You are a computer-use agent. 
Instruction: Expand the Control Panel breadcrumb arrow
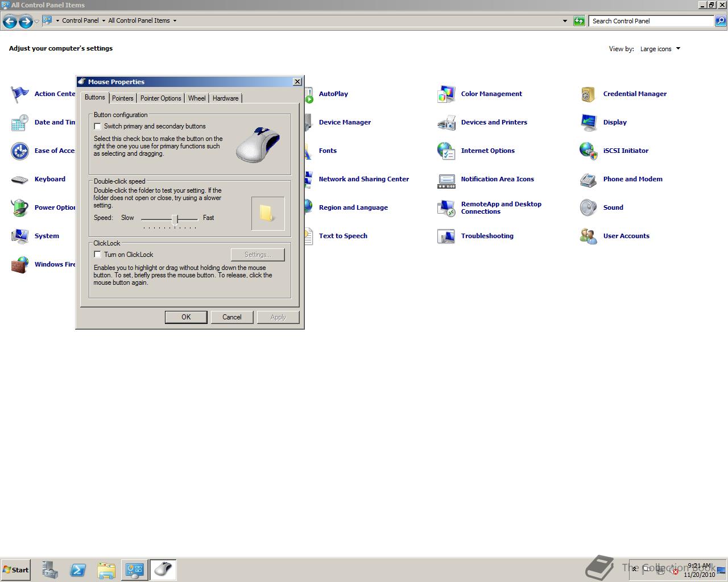[104, 20]
